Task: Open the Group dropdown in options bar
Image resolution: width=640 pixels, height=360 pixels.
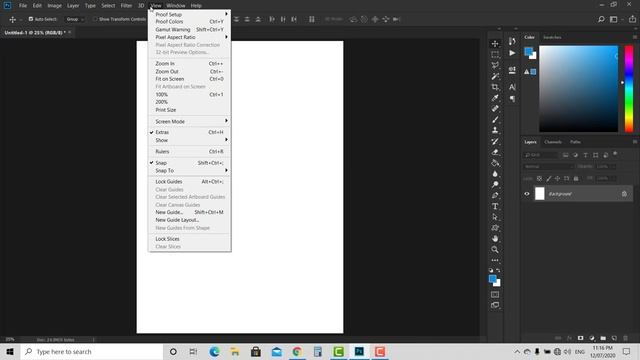Action: pos(74,19)
